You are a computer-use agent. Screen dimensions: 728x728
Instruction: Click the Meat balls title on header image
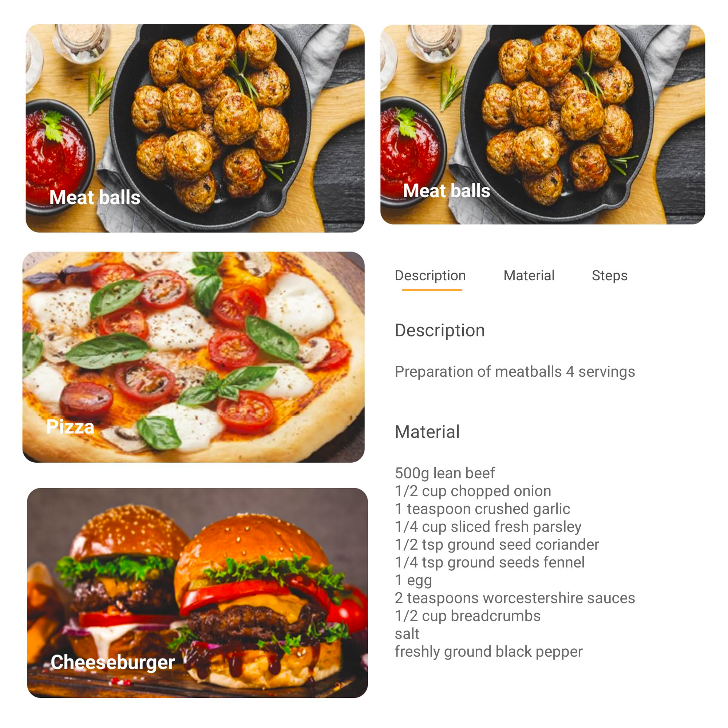447,191
